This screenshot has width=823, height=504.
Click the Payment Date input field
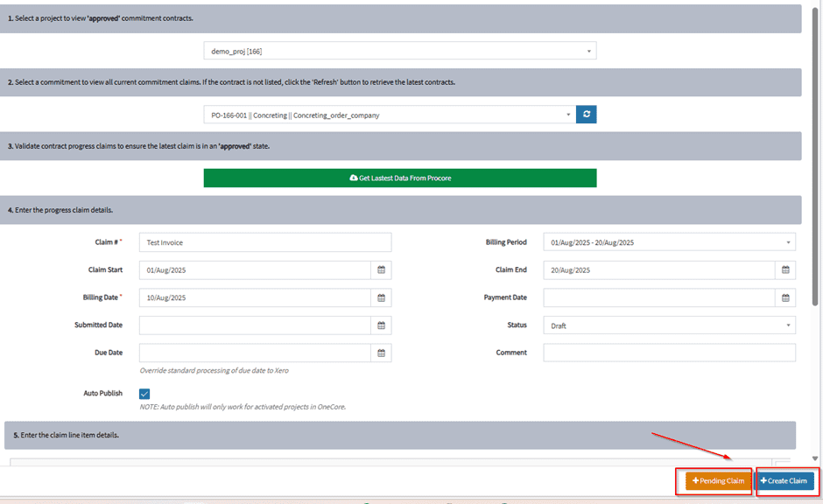[658, 297]
